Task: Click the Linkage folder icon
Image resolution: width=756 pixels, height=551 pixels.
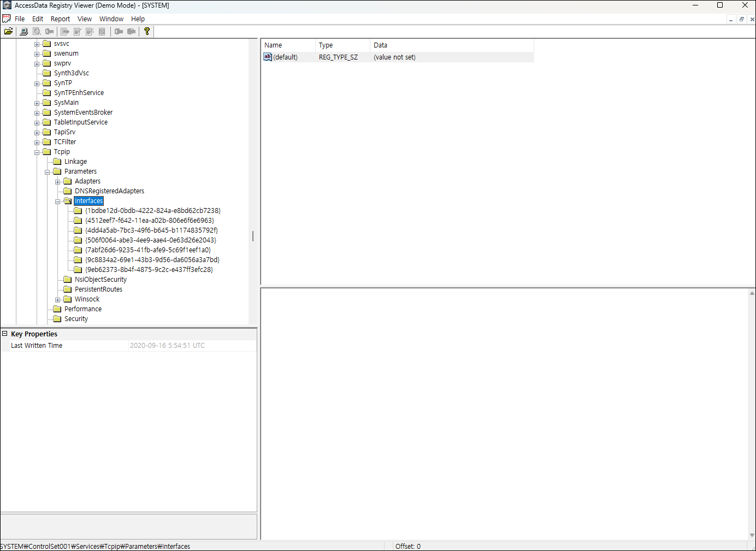Action: point(57,162)
